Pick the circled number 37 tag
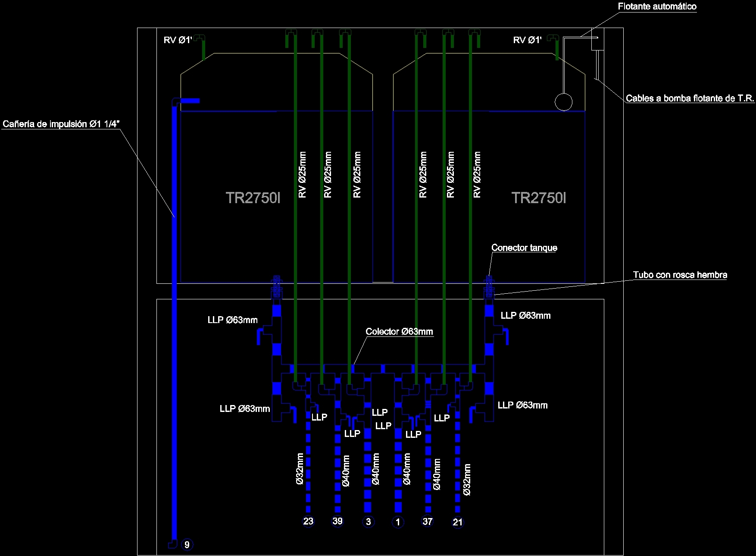This screenshot has width=756, height=556. 427,521
